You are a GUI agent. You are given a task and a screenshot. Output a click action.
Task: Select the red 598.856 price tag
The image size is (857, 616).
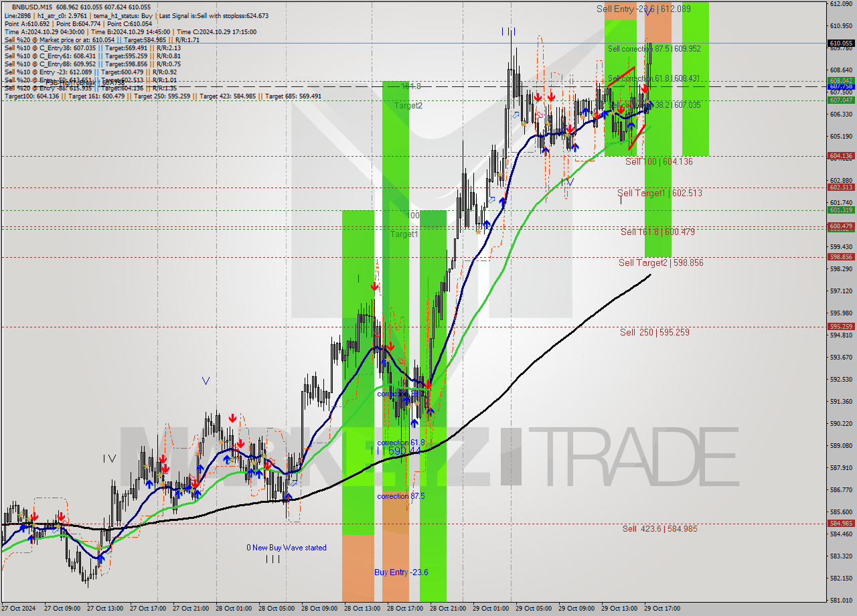click(841, 257)
